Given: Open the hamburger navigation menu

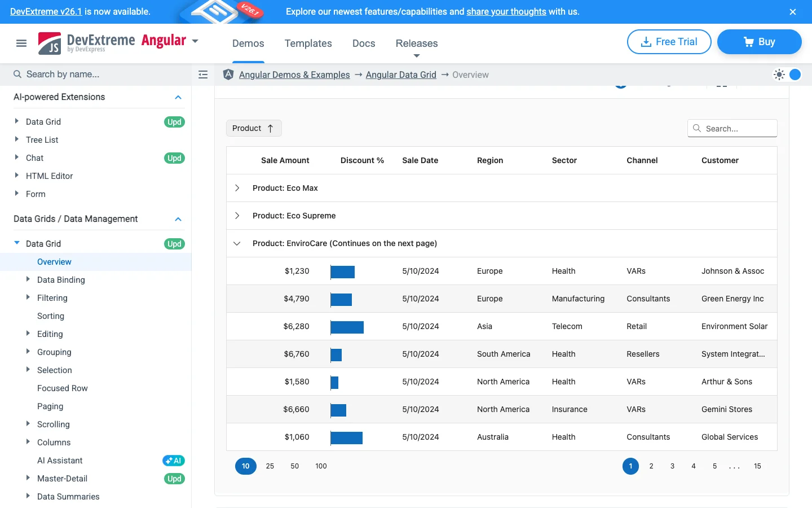Looking at the screenshot, I should click(x=21, y=43).
